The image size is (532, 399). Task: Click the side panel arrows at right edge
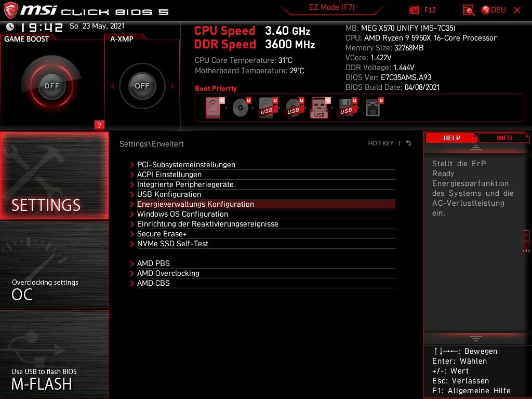tap(526, 251)
